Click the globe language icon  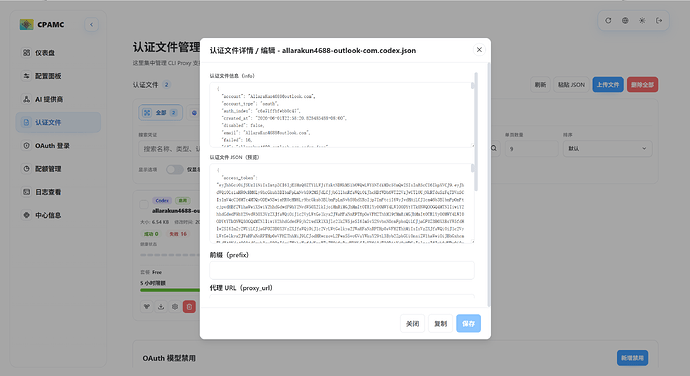pos(625,21)
